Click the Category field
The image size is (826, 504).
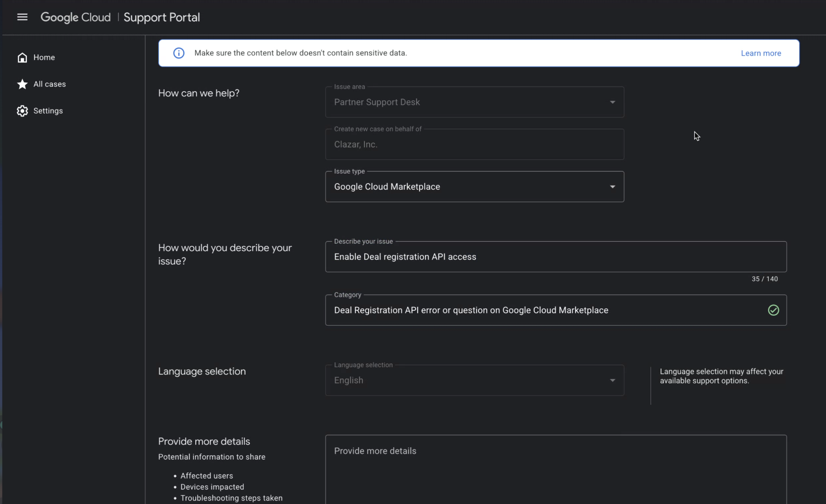(x=556, y=310)
